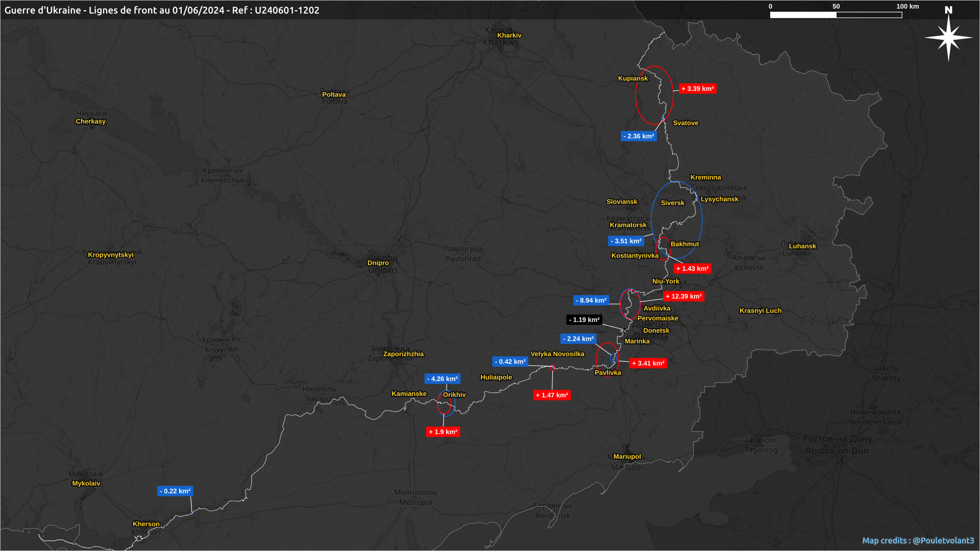Click the + 12.39 km² red label
This screenshot has width=980, height=551.
point(683,296)
